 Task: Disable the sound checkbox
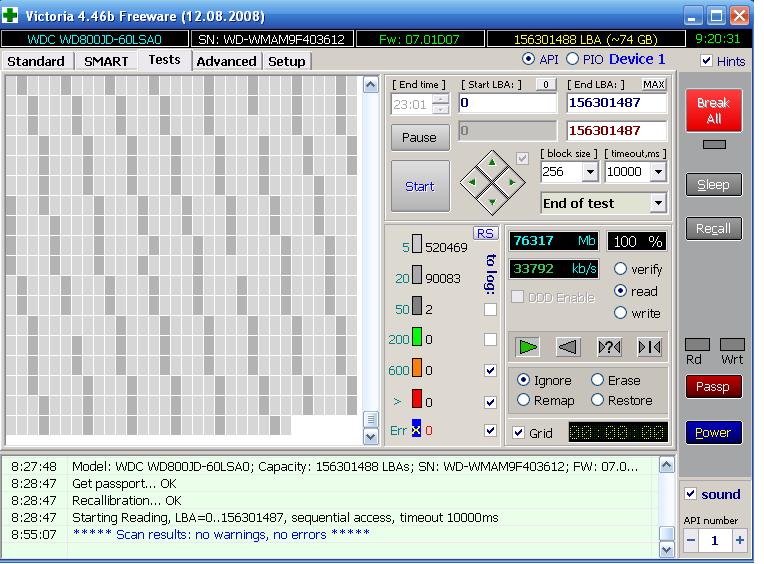[690, 494]
